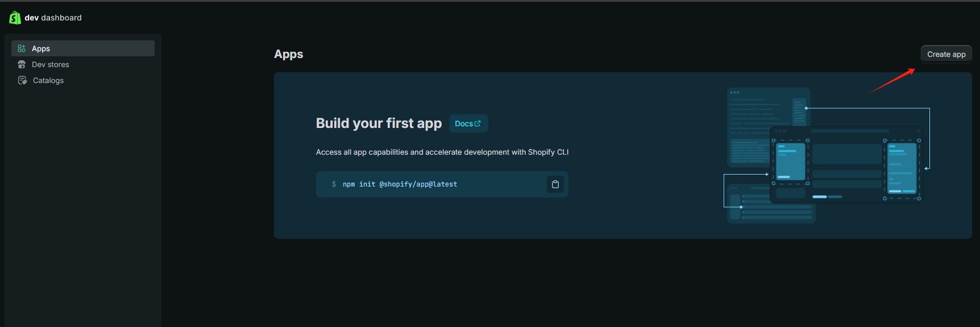Open the Docs link
980x327 pixels.
click(x=464, y=123)
